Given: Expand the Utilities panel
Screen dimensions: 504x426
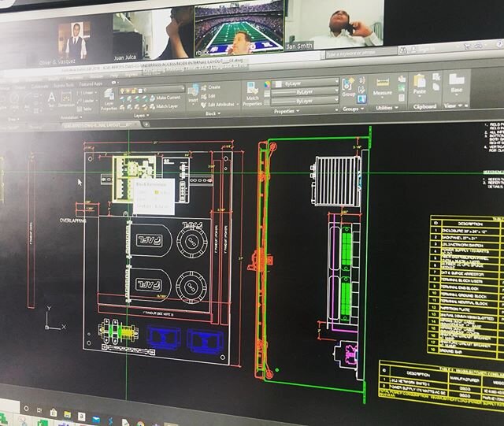Looking at the screenshot, I should [x=387, y=108].
